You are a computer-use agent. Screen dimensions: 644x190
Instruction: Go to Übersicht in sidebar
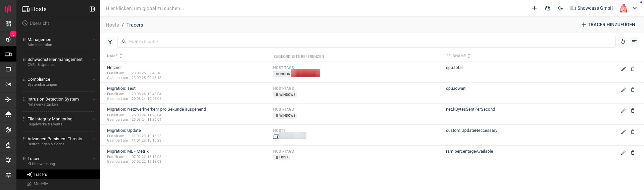coord(39,23)
